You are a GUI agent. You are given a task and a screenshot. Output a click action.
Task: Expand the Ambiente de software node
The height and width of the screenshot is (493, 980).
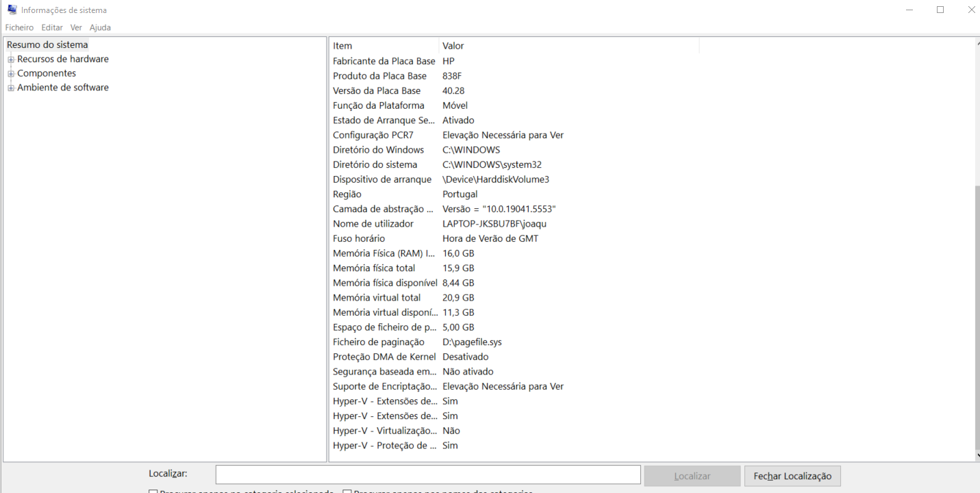11,88
